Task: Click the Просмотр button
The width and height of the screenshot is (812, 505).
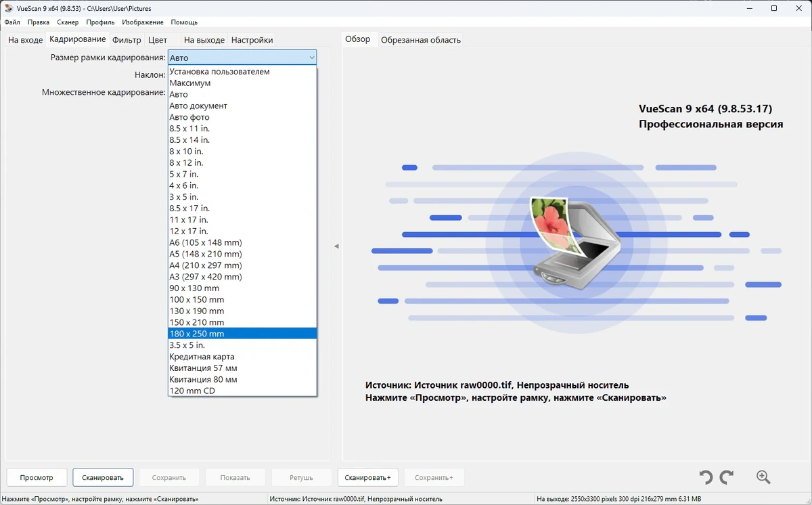Action: (37, 477)
